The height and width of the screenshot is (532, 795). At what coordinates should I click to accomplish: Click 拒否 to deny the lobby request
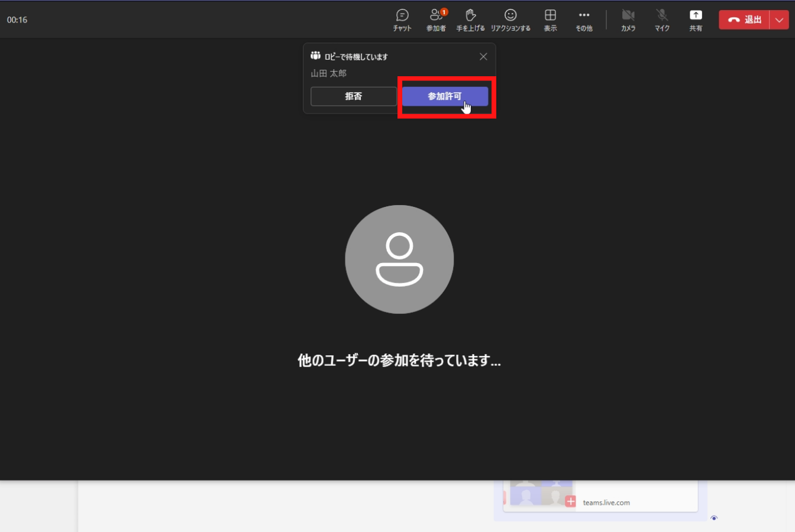353,96
